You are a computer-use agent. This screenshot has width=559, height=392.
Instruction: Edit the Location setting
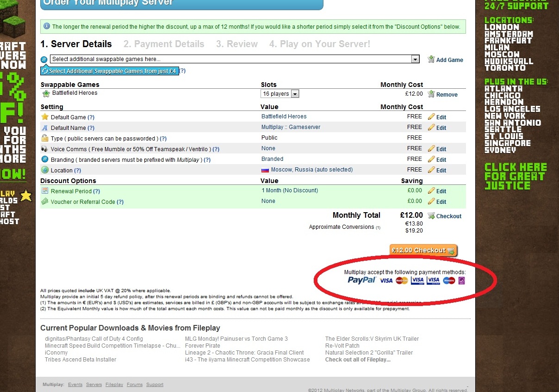441,170
